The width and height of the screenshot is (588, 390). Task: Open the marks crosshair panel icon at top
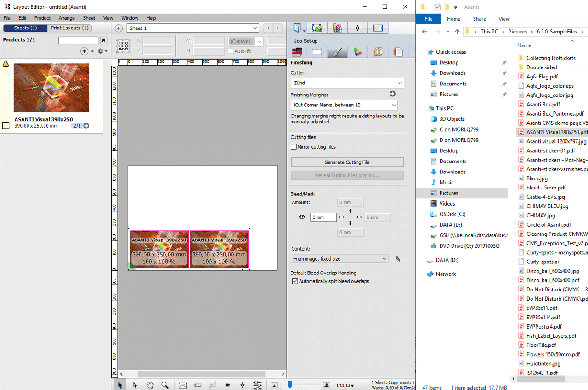point(358,28)
